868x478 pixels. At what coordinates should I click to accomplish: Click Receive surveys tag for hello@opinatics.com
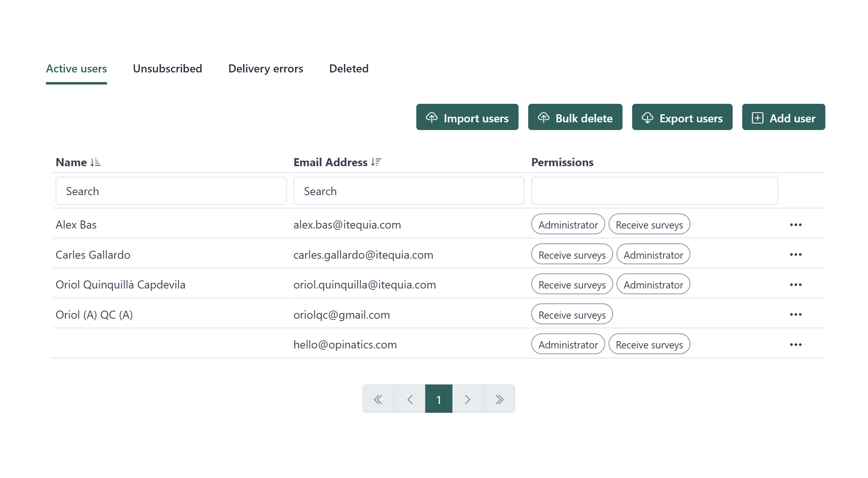649,344
